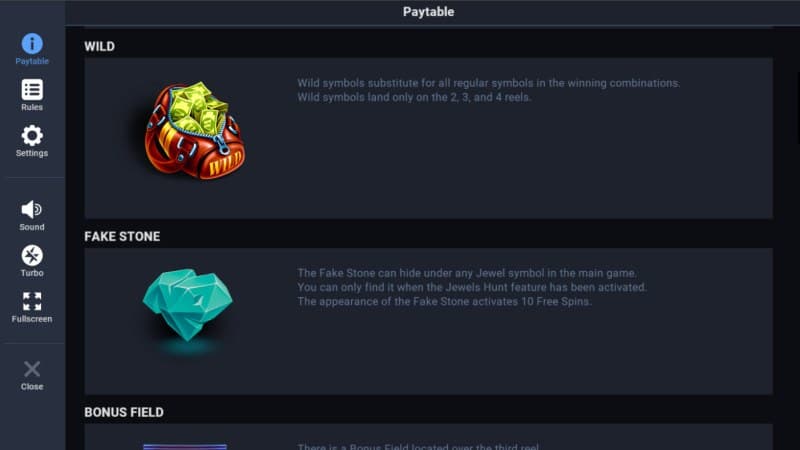800x450 pixels.
Task: Open the Paytable info icon in sidebar
Action: (x=32, y=43)
